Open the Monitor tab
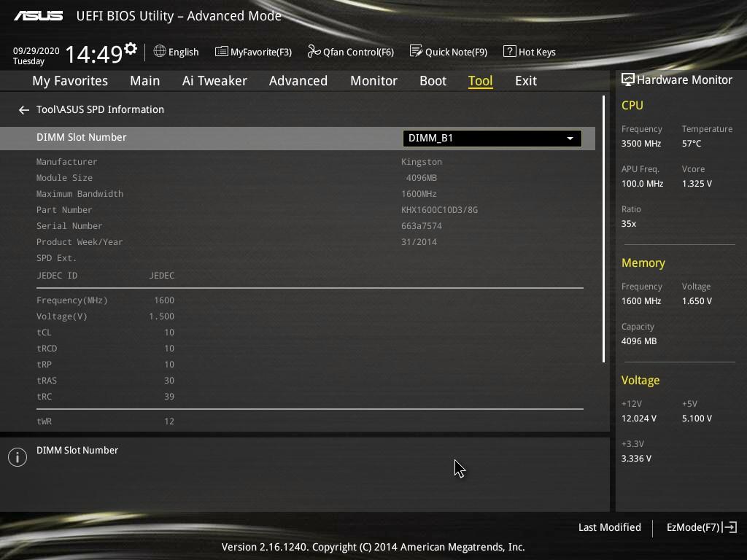This screenshot has height=560, width=747. coord(373,81)
